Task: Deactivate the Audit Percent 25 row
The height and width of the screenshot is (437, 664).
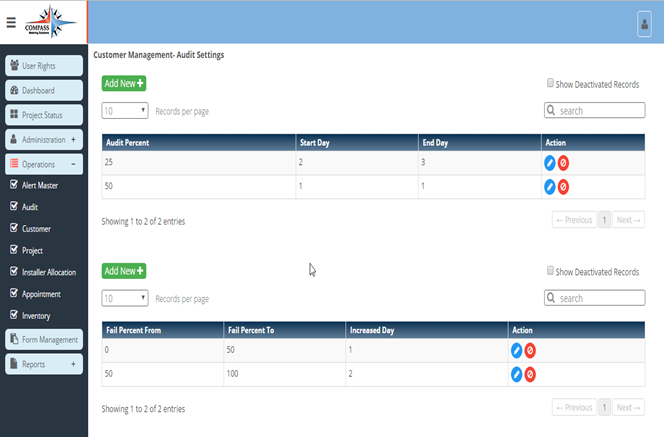Action: [x=563, y=162]
